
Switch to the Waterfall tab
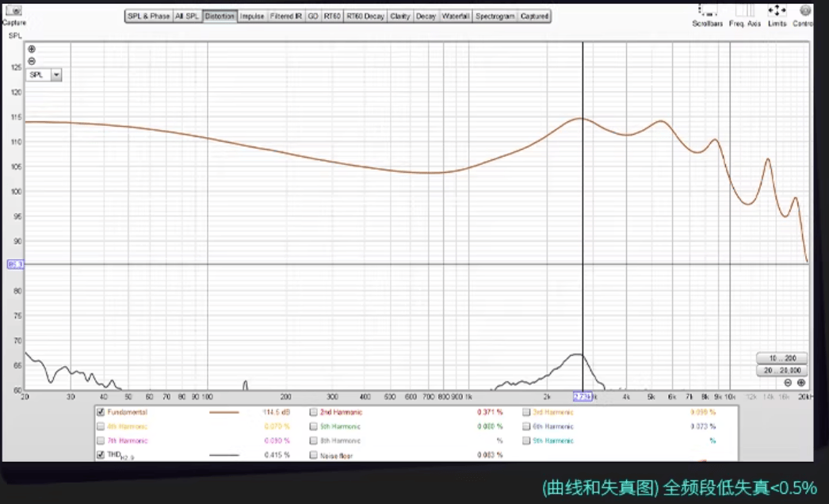click(x=455, y=17)
